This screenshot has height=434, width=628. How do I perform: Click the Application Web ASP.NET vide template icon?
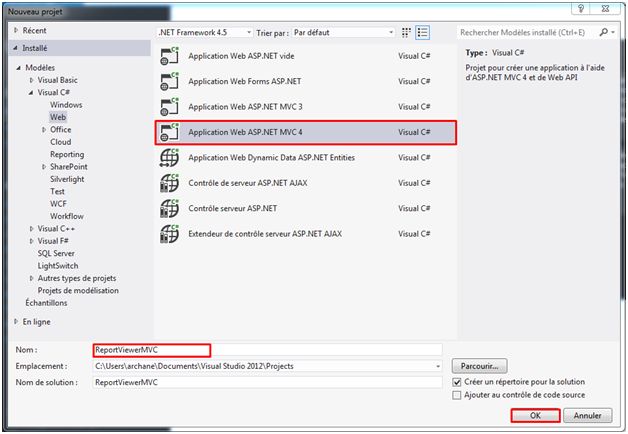tap(169, 56)
